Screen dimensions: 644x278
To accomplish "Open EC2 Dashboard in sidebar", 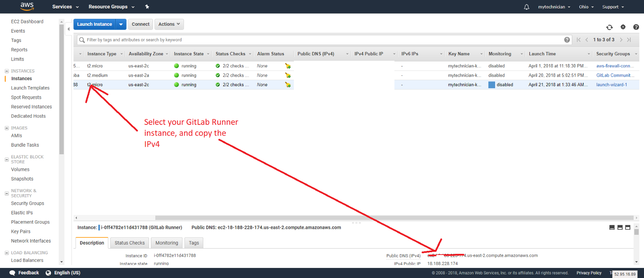I will [27, 22].
